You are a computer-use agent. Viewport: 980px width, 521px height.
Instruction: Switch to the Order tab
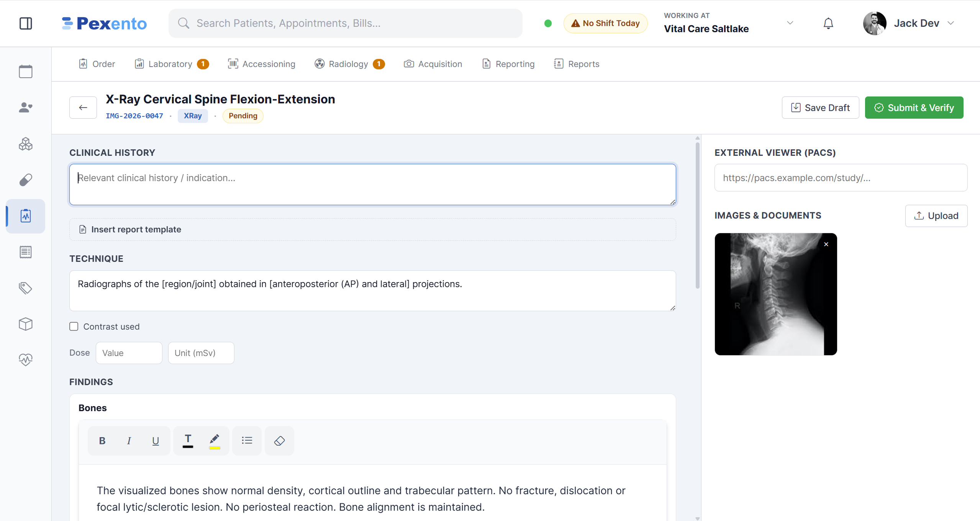[97, 64]
